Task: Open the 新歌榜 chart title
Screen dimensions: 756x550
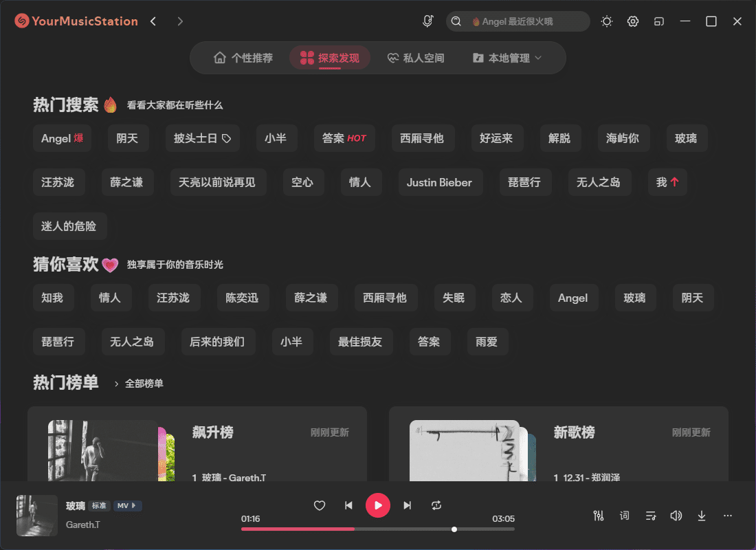Action: (x=575, y=432)
